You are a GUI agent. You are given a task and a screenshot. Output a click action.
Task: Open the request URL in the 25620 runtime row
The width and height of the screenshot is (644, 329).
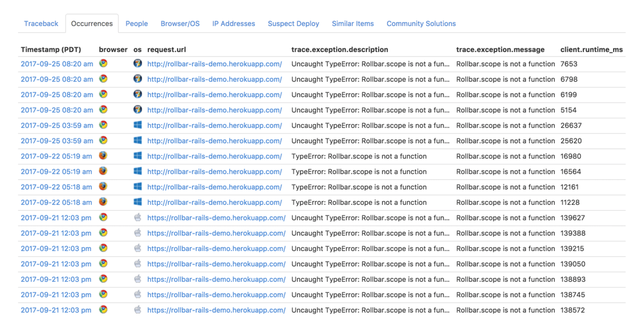pos(214,141)
